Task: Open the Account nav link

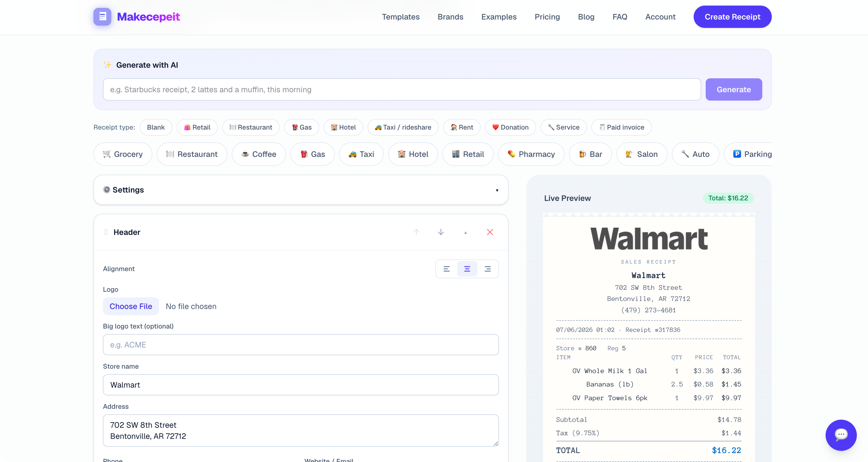Action: point(660,17)
